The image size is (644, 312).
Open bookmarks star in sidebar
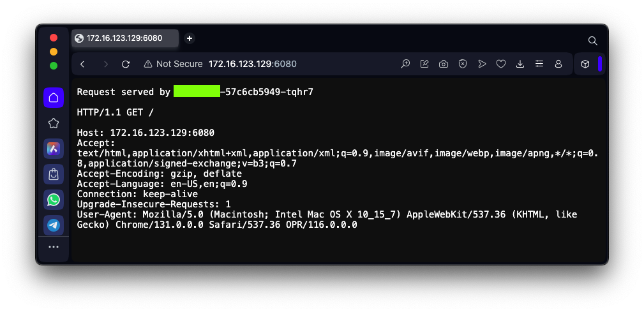pyautogui.click(x=54, y=123)
